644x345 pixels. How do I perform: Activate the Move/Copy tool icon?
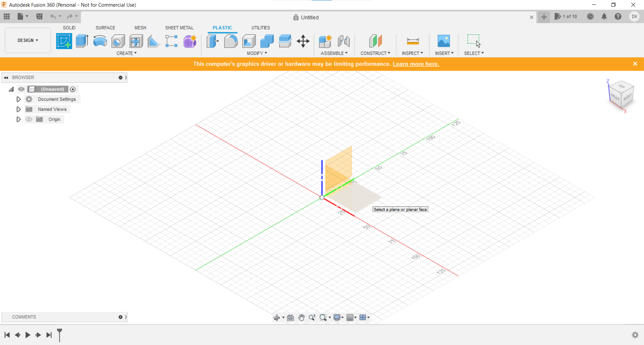pos(303,41)
